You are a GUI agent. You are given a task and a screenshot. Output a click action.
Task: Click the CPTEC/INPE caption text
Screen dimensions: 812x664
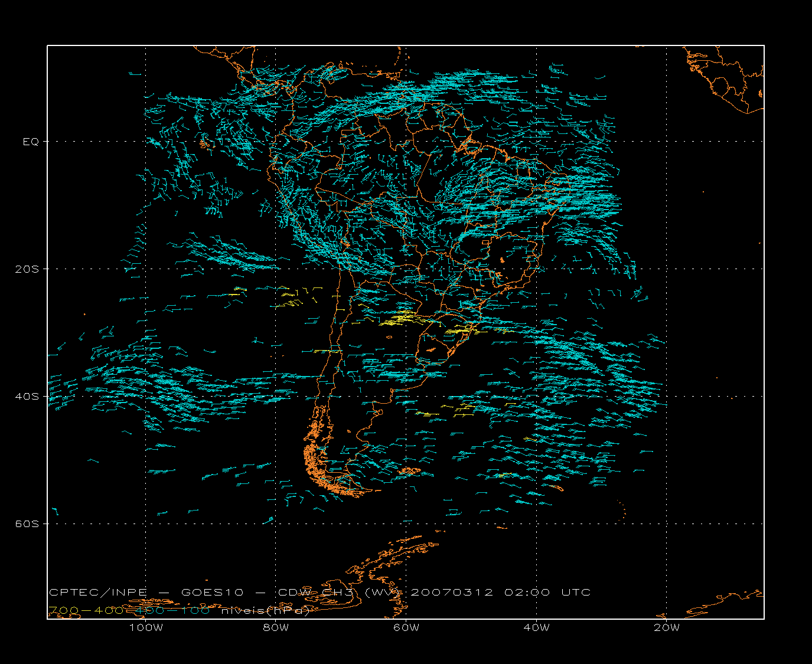tap(98, 592)
